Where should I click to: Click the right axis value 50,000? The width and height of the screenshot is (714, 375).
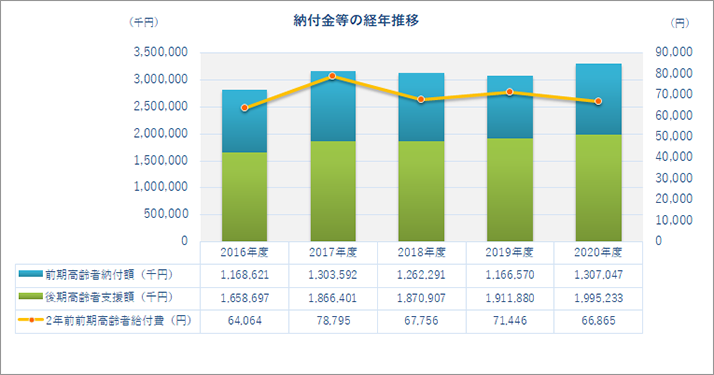[x=674, y=136]
